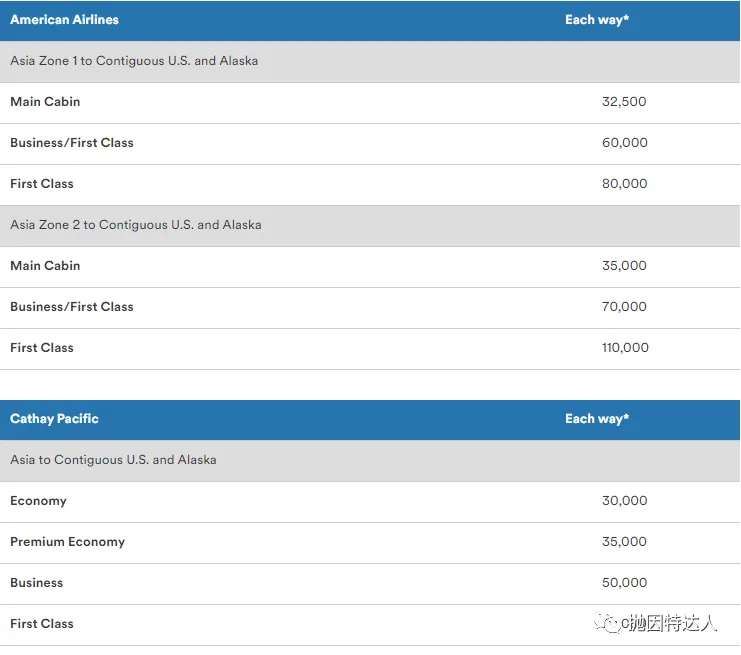741x655 pixels.
Task: Click First Class under Asia Zone 1
Action: tap(42, 184)
